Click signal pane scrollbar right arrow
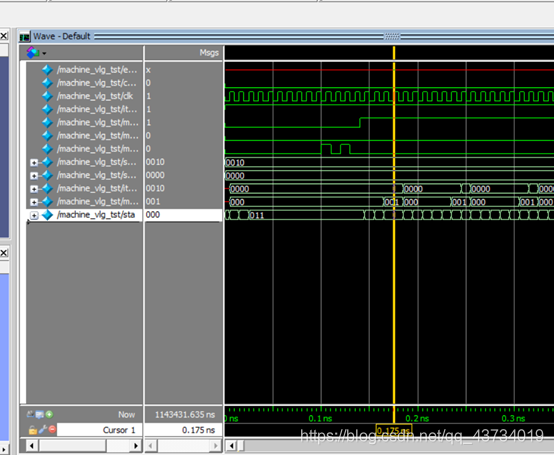This screenshot has width=554, height=455. [x=136, y=446]
